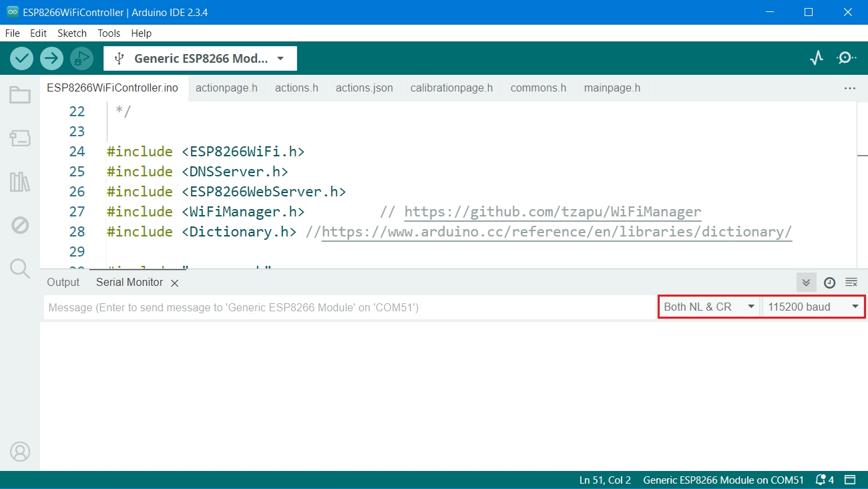Expand the Generic ESP8266 board selector dropdown
The width and height of the screenshot is (868, 489).
pyautogui.click(x=200, y=59)
